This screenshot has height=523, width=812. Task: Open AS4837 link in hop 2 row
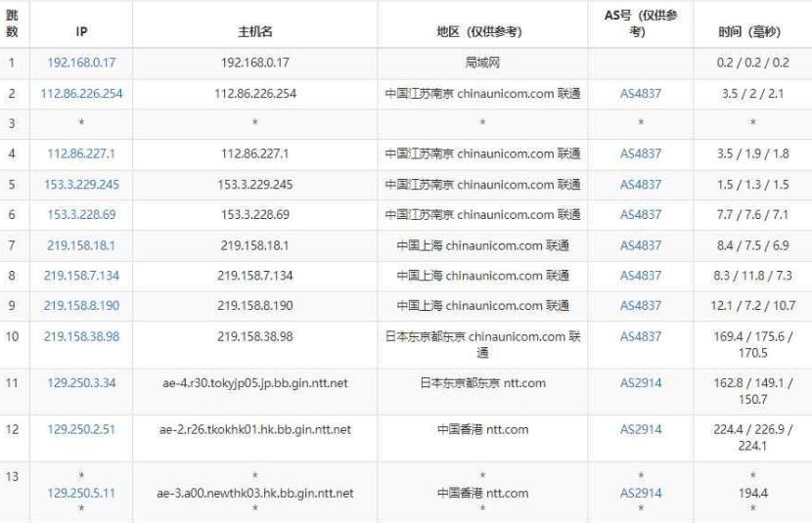point(641,94)
